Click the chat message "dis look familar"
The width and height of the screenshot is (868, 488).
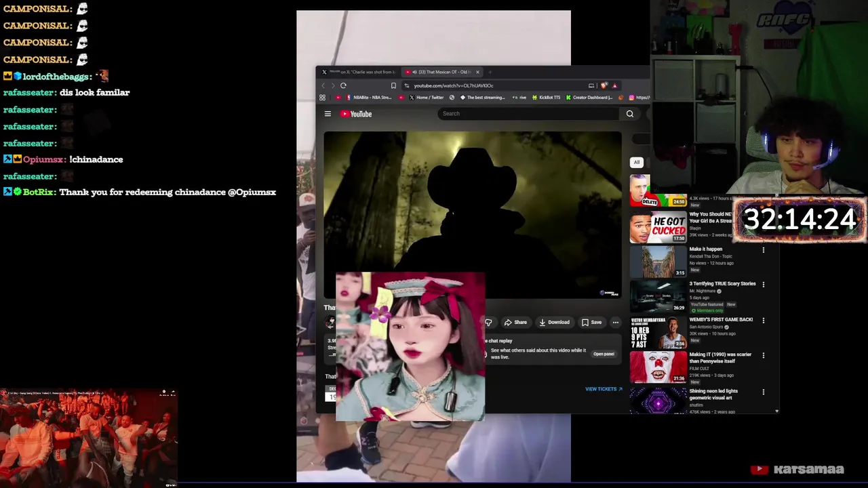point(94,92)
